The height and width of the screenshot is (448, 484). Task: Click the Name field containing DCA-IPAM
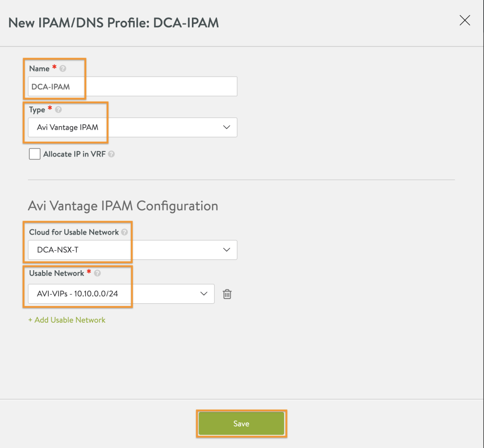(x=132, y=86)
